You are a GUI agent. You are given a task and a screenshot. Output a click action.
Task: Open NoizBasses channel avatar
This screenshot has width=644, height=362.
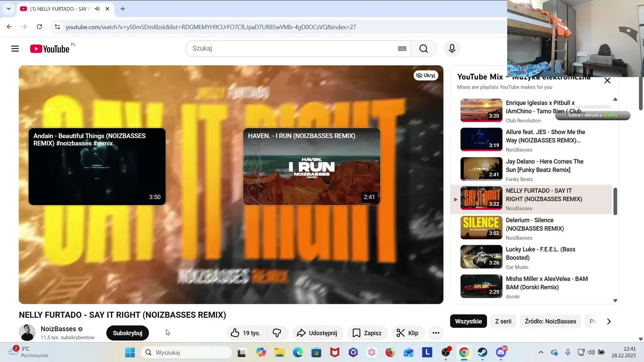point(27,333)
